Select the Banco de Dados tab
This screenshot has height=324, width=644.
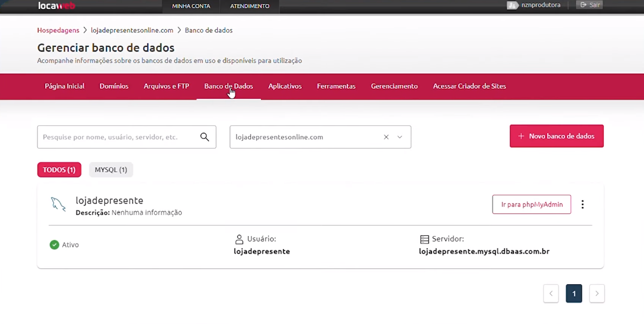pos(228,86)
